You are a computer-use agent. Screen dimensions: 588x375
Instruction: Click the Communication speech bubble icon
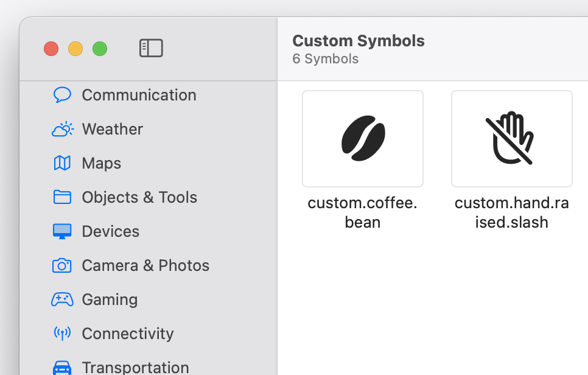point(62,95)
